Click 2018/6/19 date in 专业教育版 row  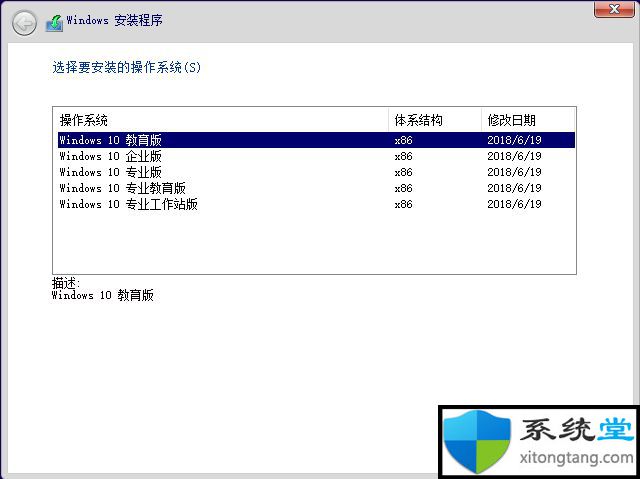(x=514, y=188)
